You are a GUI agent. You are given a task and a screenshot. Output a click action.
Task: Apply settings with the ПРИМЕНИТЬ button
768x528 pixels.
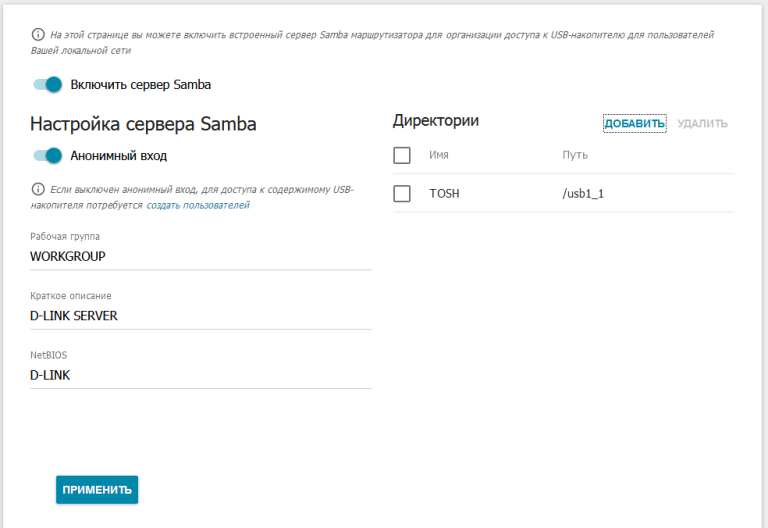[x=97, y=490]
